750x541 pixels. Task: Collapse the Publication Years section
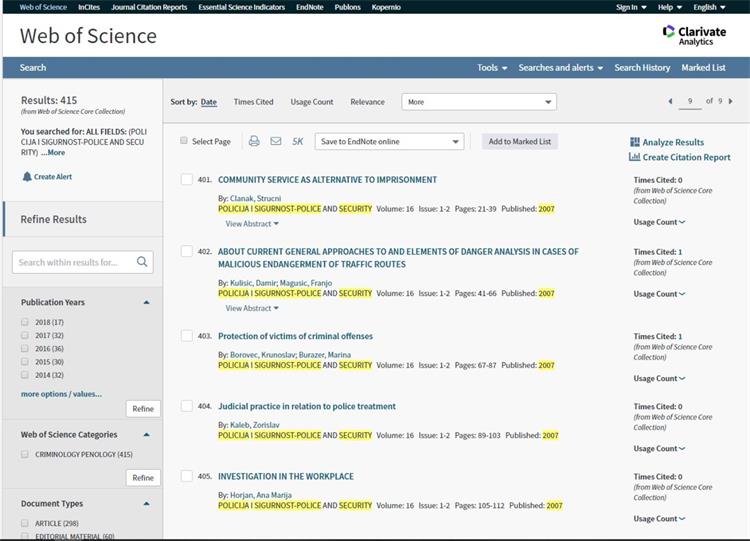click(146, 302)
